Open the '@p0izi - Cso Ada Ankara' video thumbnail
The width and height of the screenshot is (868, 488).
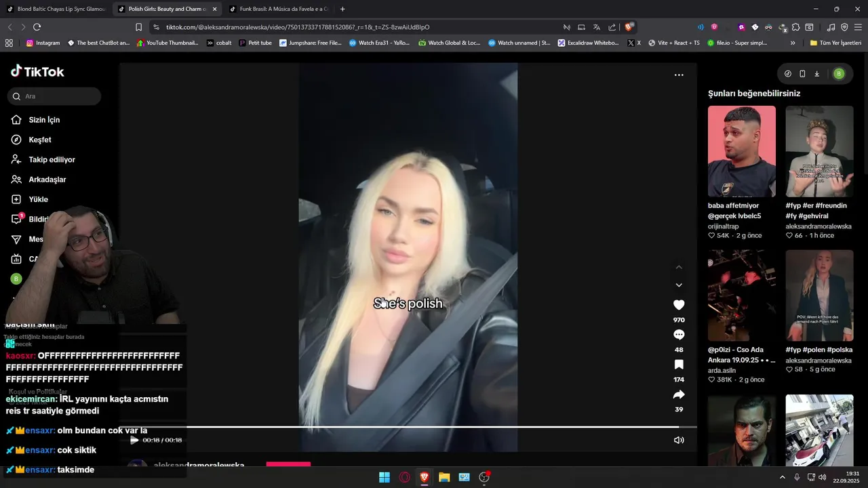tap(742, 296)
